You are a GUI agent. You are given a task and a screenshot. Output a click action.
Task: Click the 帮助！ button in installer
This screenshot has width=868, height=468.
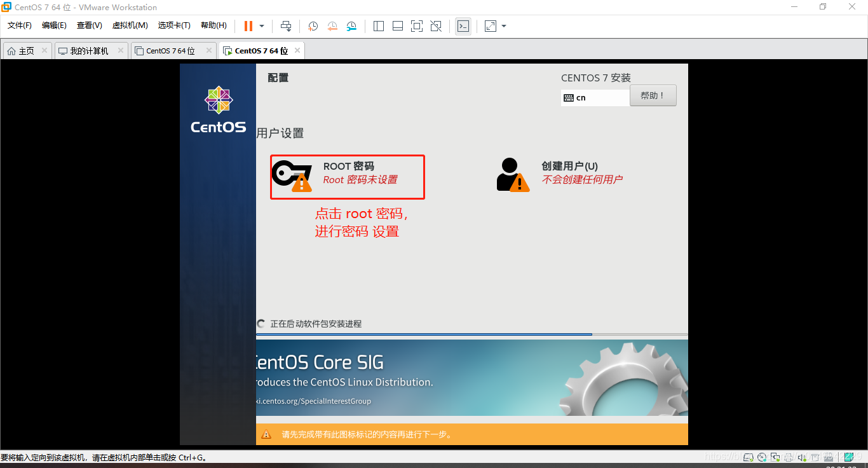click(653, 96)
